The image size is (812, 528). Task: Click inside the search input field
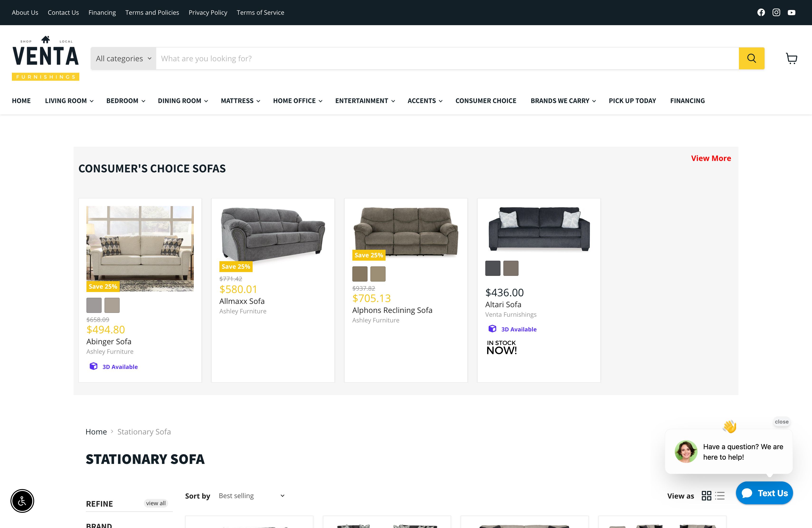pos(341,58)
